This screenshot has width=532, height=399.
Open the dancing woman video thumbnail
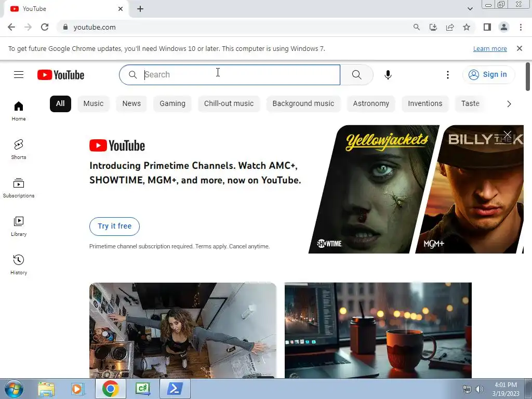(183, 330)
